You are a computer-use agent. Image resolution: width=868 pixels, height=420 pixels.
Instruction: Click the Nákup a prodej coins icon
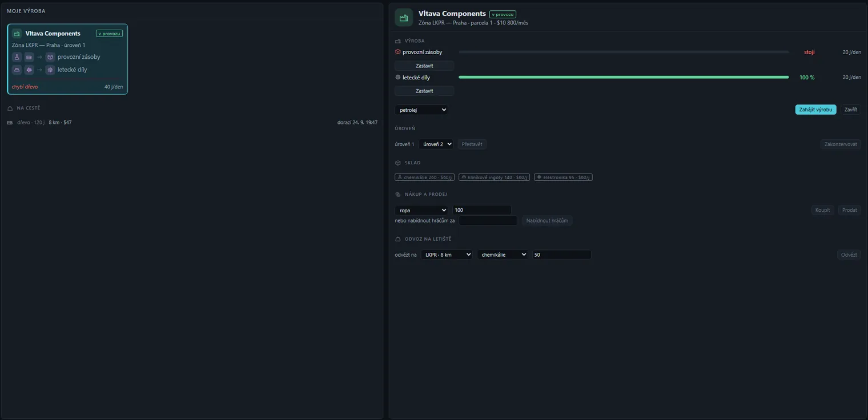tap(398, 195)
